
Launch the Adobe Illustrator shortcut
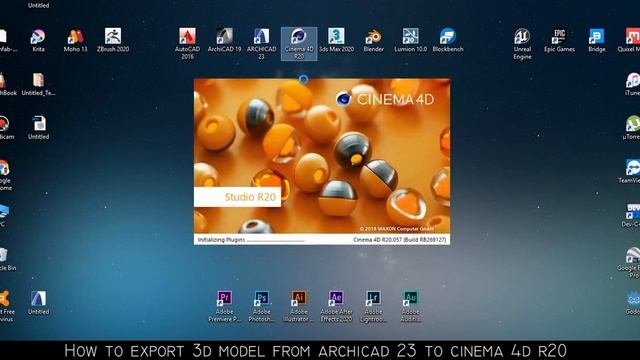299,307
